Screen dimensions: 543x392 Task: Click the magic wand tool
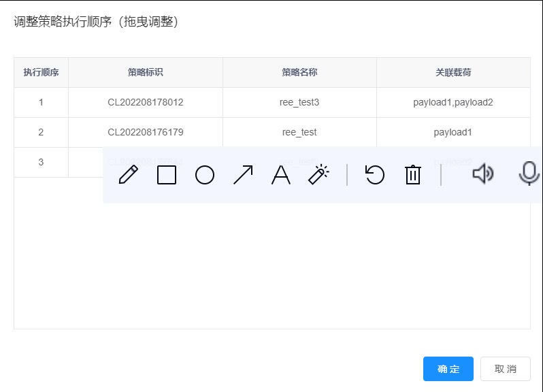(x=318, y=175)
